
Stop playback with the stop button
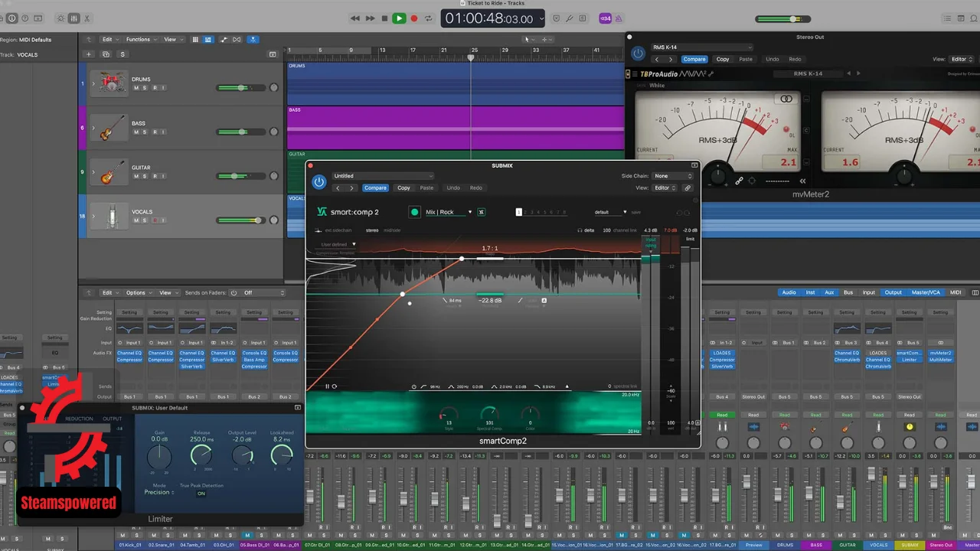click(x=384, y=18)
